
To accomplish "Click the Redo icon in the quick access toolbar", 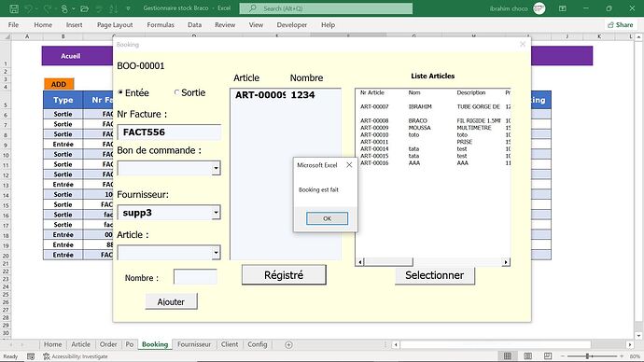I will [x=48, y=8].
